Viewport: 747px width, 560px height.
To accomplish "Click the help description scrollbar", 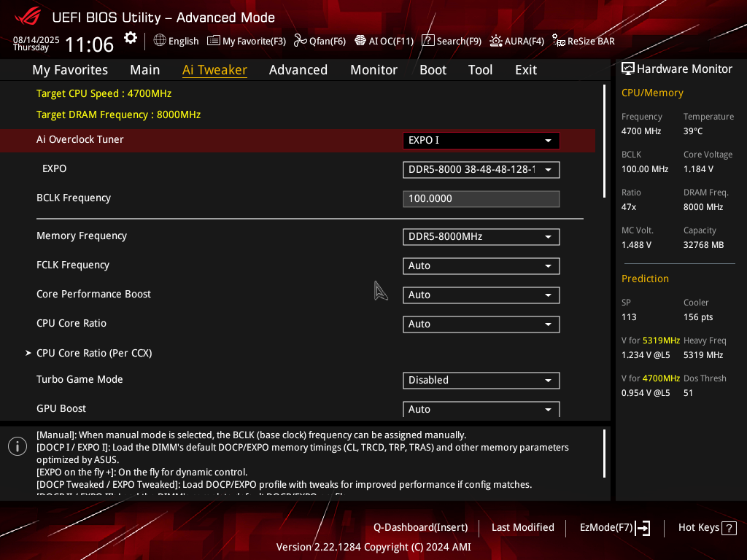I will point(604,454).
